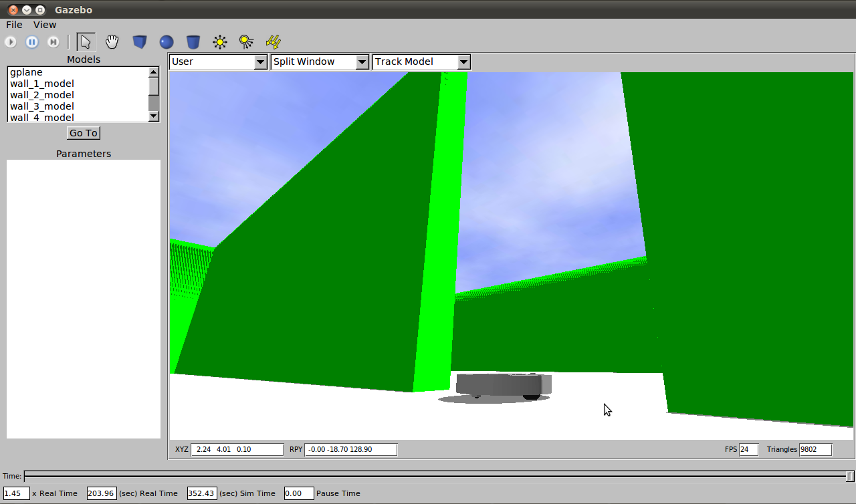Screen dimensions: 856x504
Task: Add a point light
Action: click(219, 41)
